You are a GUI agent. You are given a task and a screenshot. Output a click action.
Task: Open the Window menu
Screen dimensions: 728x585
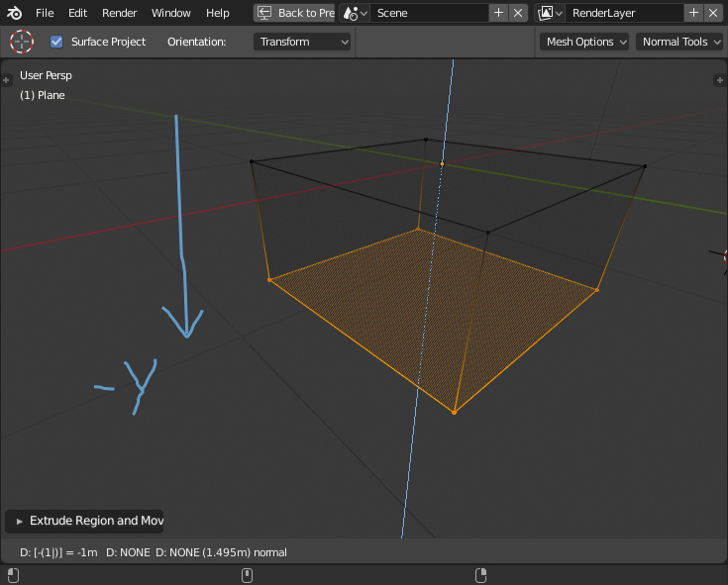(x=170, y=13)
